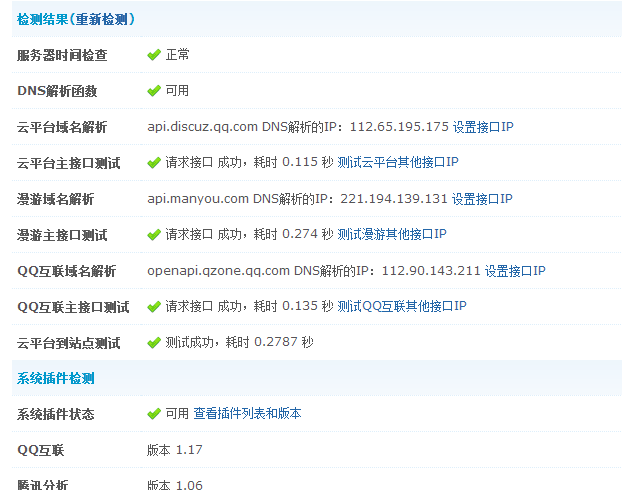Click the 正常 status text
Image resolution: width=622 pixels, height=490 pixels.
(177, 54)
